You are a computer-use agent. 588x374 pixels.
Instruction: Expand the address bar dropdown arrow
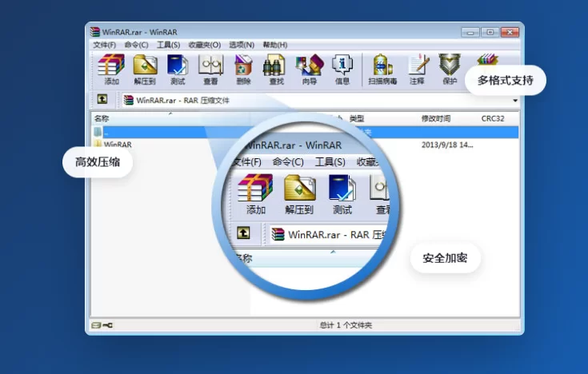tap(514, 101)
